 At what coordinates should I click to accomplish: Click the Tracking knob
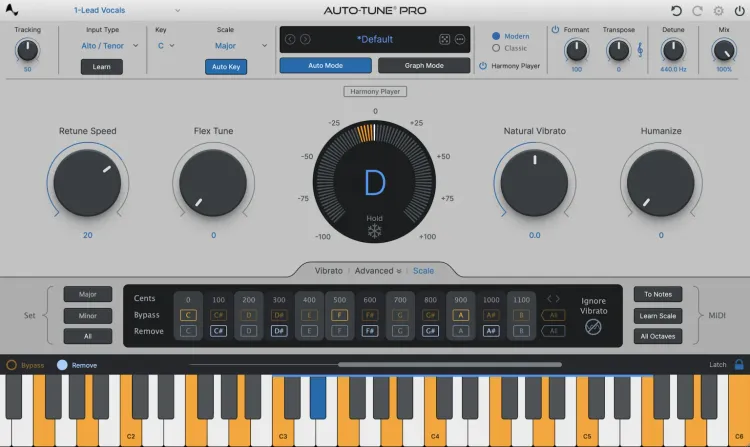[27, 50]
